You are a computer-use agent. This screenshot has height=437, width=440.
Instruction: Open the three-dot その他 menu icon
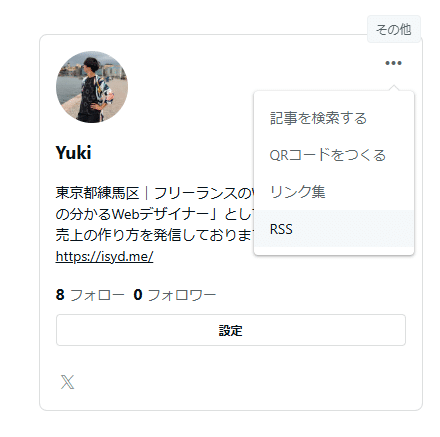pyautogui.click(x=393, y=63)
